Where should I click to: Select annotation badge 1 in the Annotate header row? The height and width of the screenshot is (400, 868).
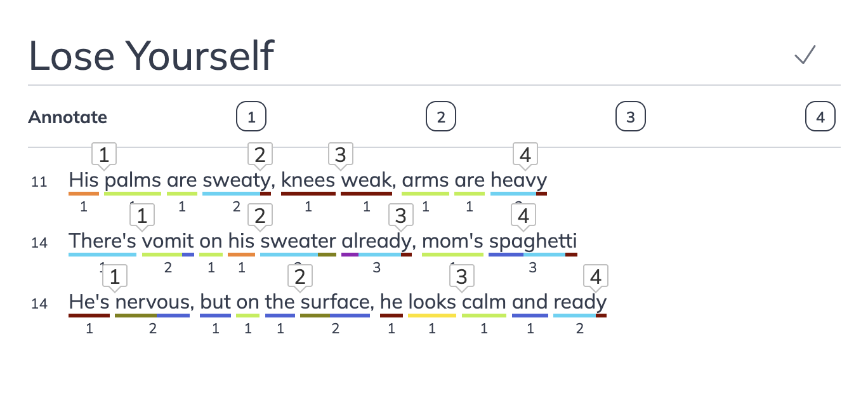(251, 116)
